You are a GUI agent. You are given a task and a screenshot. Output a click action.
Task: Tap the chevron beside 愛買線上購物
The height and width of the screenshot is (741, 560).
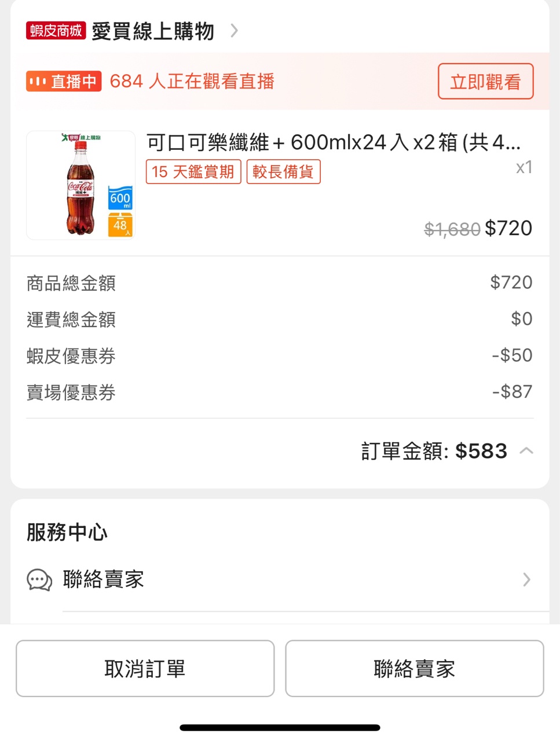(234, 31)
